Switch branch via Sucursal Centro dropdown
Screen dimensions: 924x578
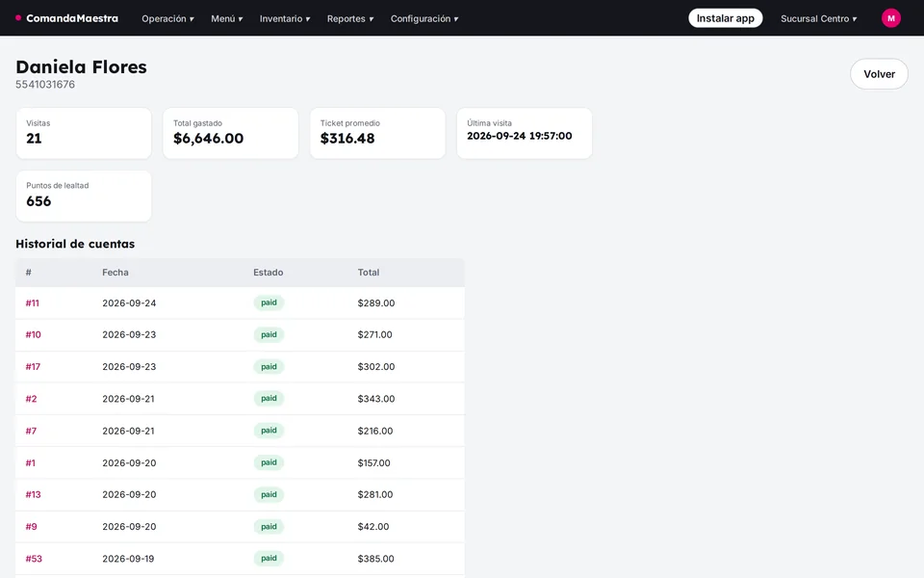click(818, 19)
